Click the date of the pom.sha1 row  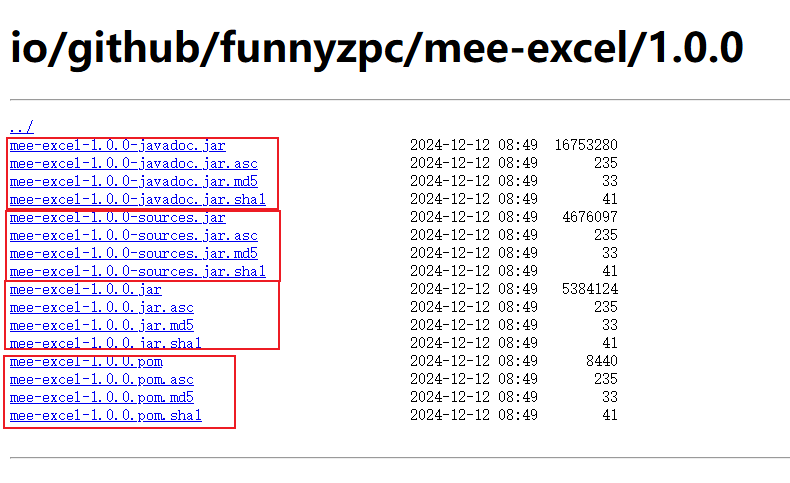coord(474,415)
